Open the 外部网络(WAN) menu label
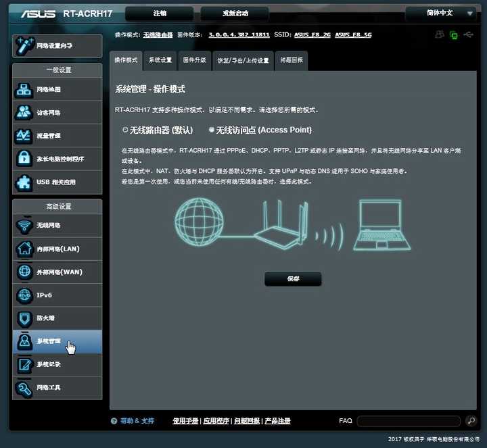The image size is (487, 448). (60, 272)
